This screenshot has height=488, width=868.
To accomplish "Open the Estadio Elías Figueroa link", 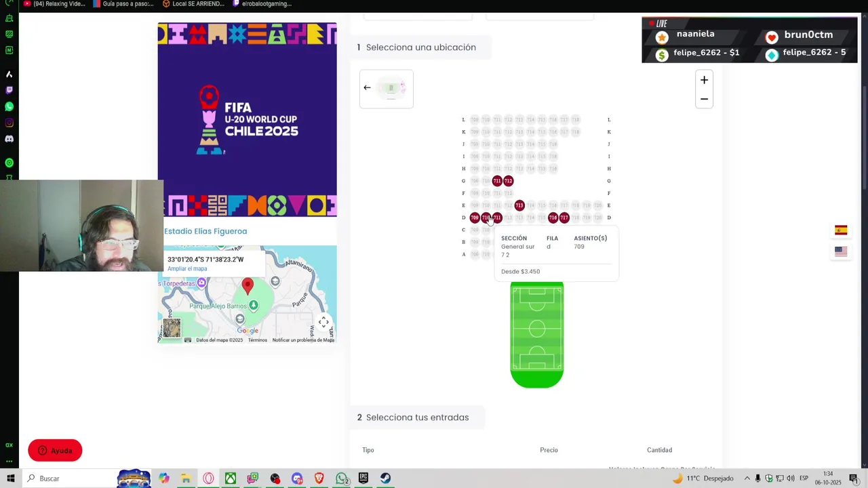I will pos(205,231).
